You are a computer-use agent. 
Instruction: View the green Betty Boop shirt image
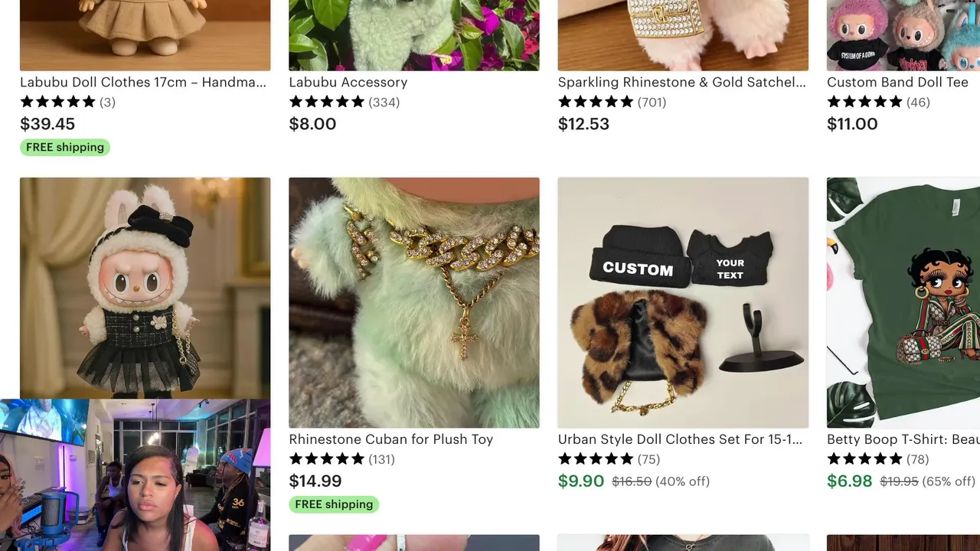pyautogui.click(x=903, y=302)
